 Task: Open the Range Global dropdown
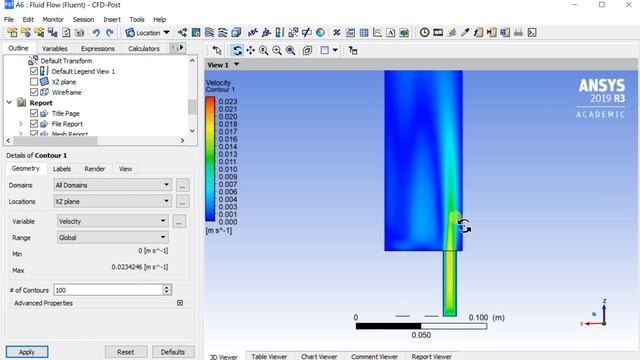pyautogui.click(x=112, y=238)
